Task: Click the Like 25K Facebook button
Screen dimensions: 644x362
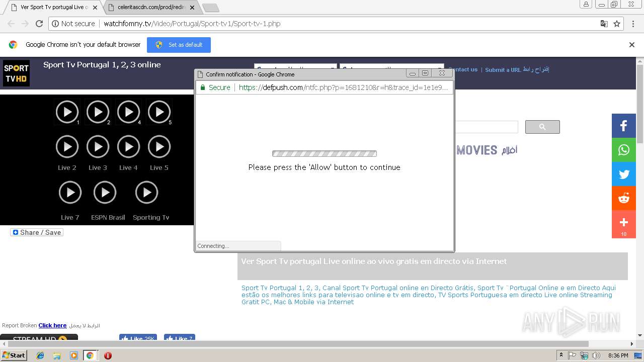Action: pos(138,337)
